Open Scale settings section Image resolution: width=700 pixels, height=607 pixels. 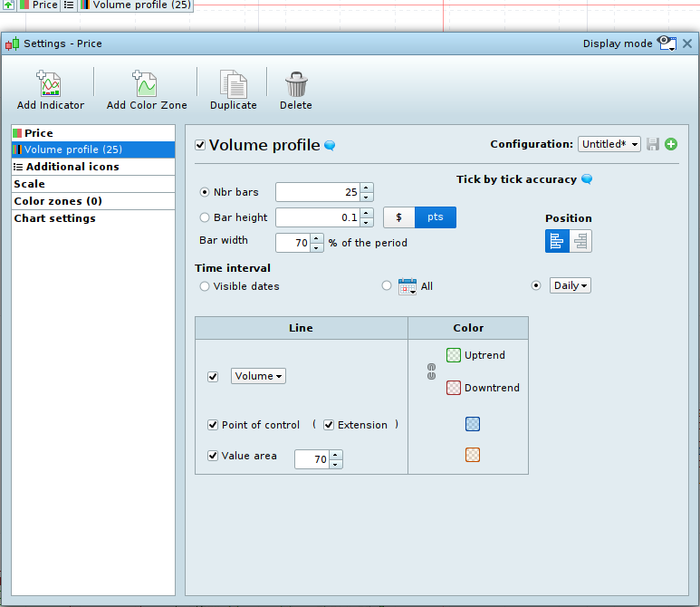93,184
